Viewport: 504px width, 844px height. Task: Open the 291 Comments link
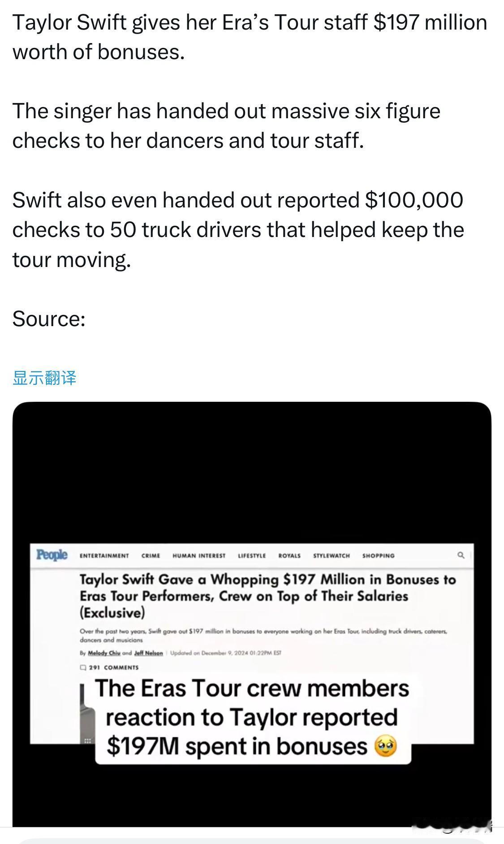114,667
